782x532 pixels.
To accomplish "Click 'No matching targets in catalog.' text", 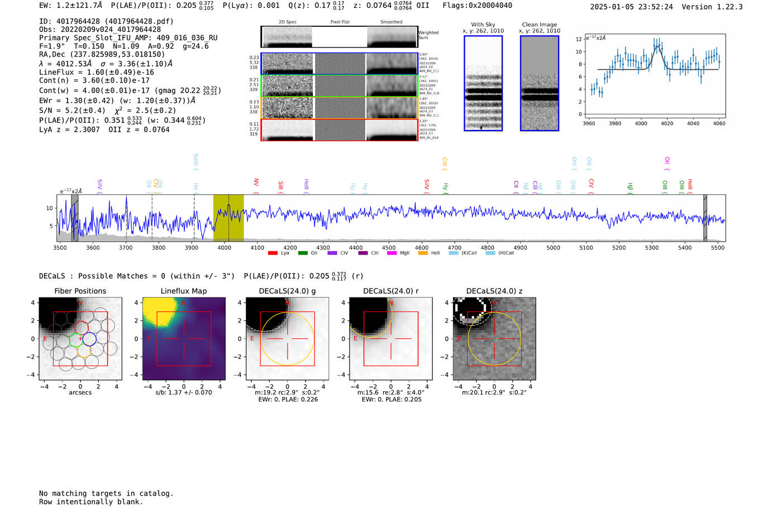I will 106,493.
